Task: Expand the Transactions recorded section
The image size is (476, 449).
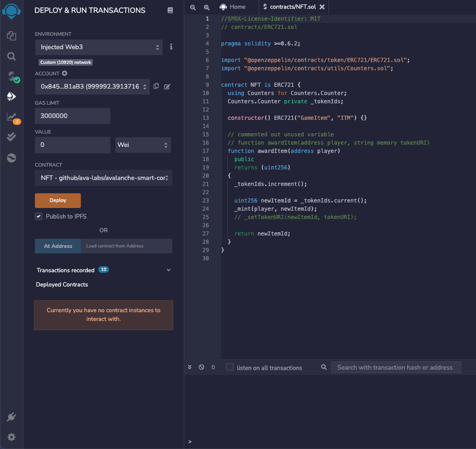Action: pos(168,270)
